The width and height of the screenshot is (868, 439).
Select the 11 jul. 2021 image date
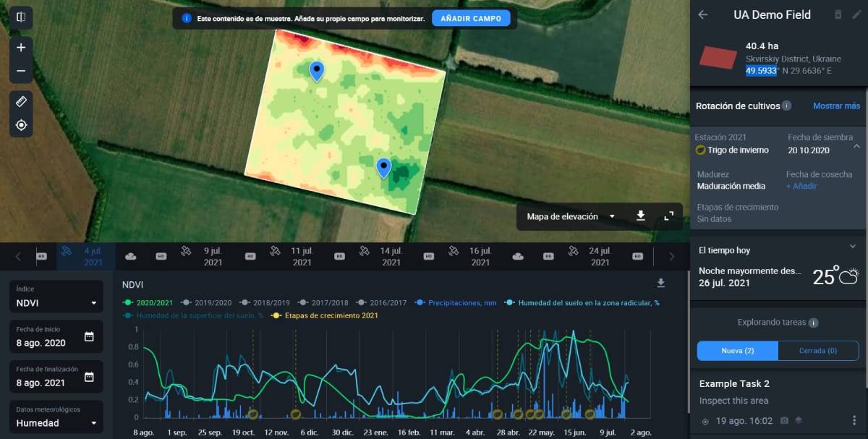(x=302, y=256)
